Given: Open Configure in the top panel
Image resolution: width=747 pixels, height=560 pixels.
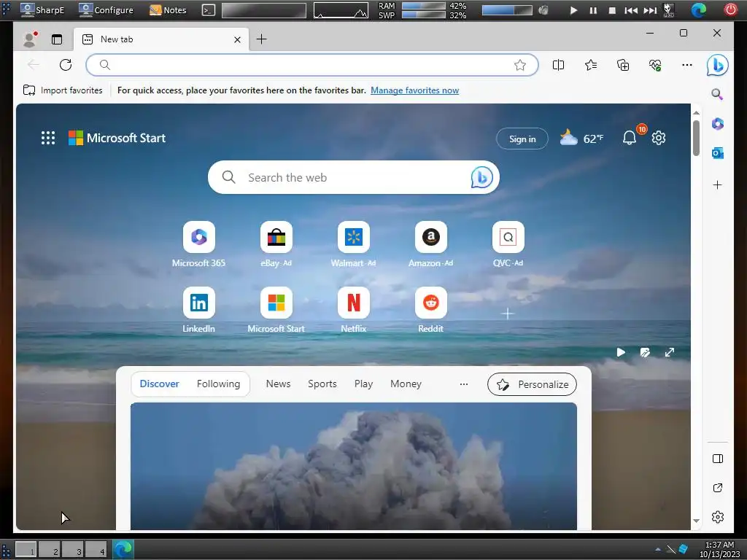Looking at the screenshot, I should click(106, 9).
